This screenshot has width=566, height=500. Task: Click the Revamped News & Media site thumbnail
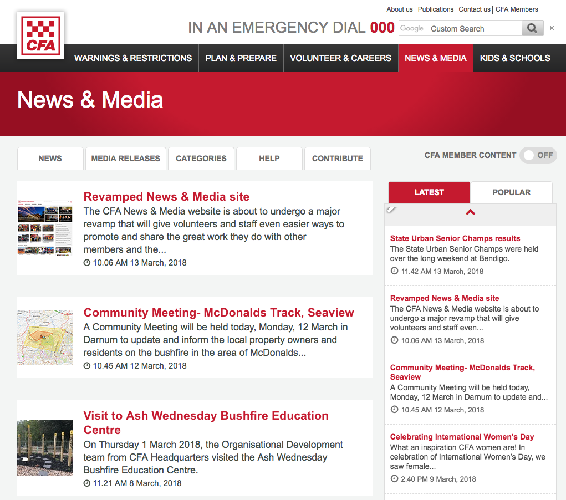(45, 227)
